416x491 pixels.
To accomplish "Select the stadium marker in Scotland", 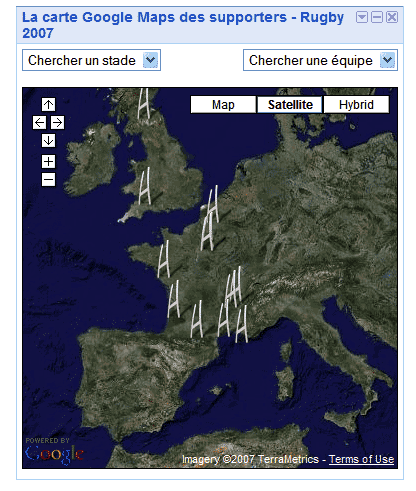I will 144,104.
